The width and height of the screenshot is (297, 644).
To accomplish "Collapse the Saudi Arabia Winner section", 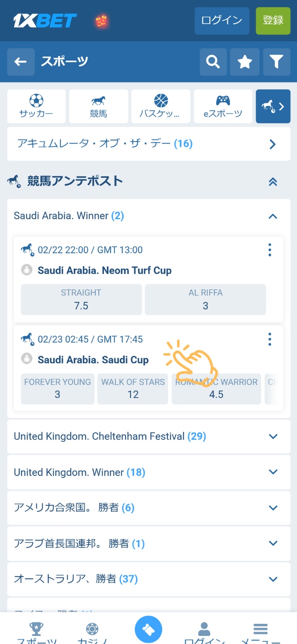I will point(272,216).
